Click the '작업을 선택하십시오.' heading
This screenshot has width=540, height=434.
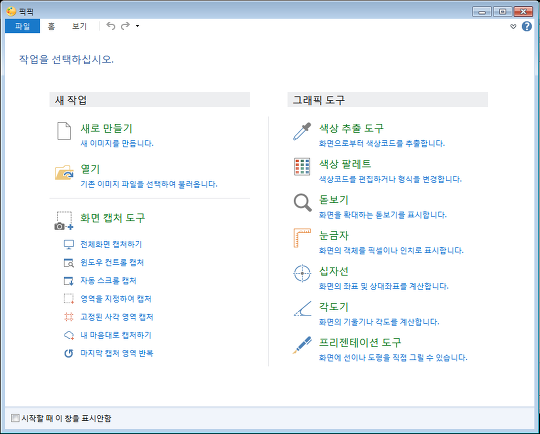[66, 60]
